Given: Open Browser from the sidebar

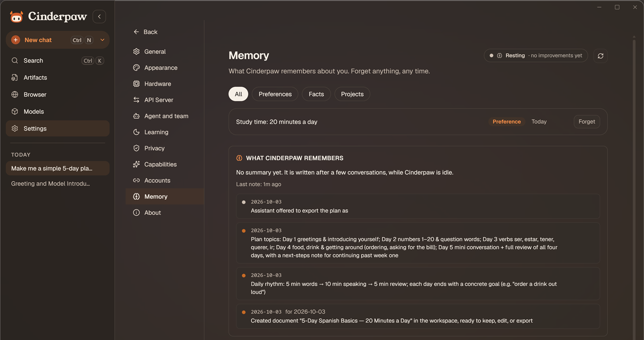Looking at the screenshot, I should [x=58, y=94].
